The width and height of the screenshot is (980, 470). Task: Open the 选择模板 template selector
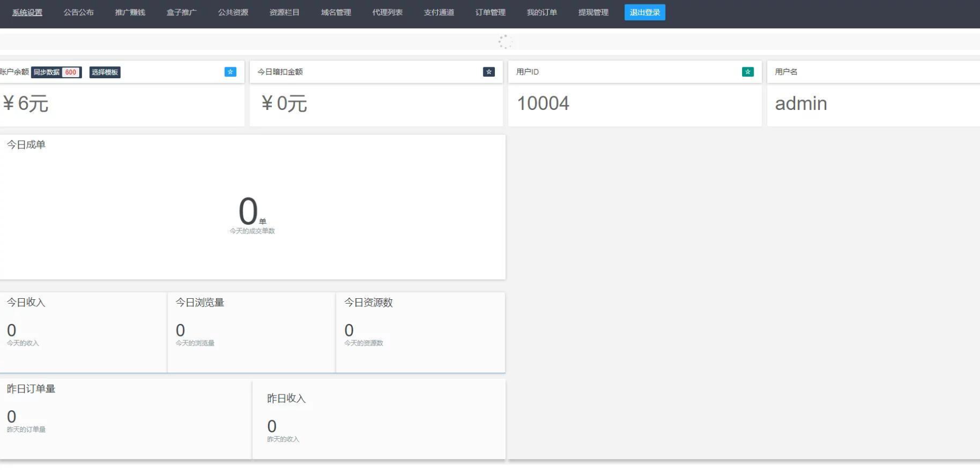pyautogui.click(x=105, y=72)
